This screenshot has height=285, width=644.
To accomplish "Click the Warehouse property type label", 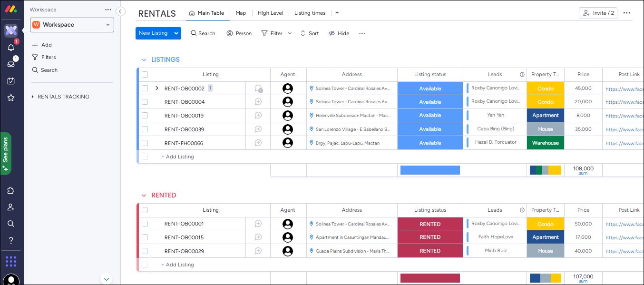I will coord(546,143).
